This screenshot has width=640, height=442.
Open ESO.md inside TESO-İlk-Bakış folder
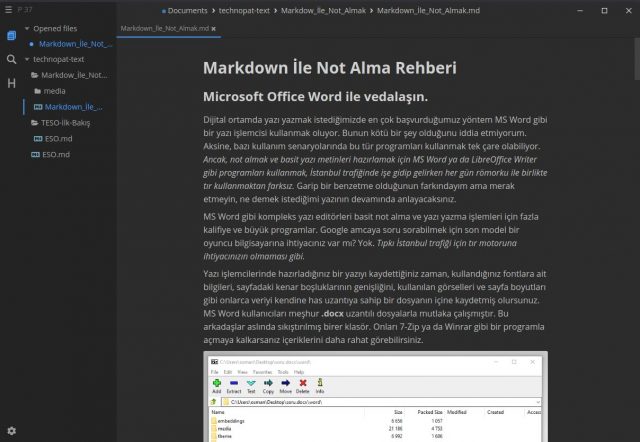coord(53,139)
